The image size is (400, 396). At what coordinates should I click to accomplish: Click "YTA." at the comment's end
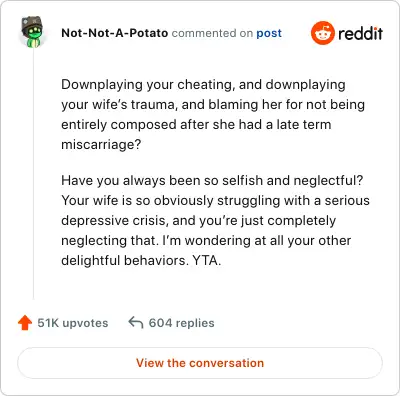(x=207, y=260)
